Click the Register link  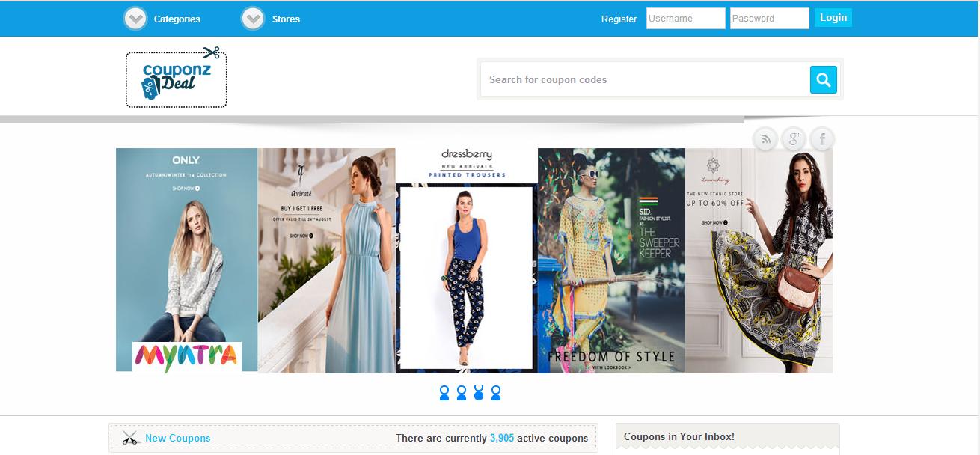[x=619, y=19]
